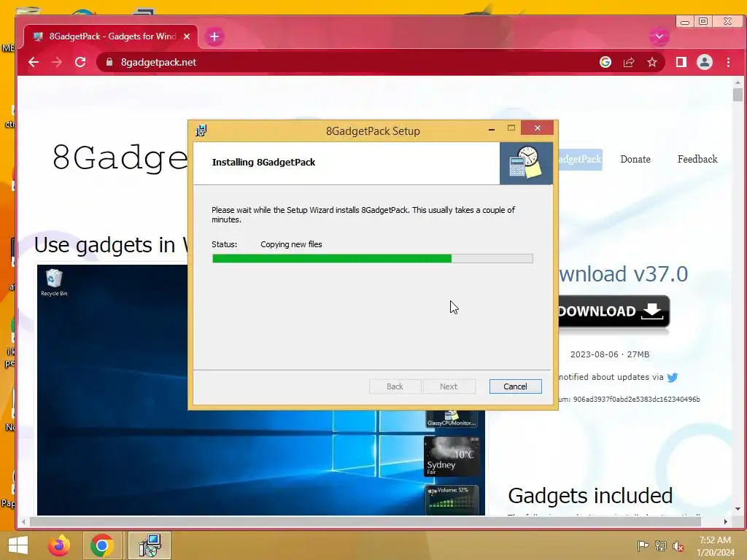This screenshot has width=747, height=560.
Task: Select the 8GadgetPack - Gadgets tab
Action: pos(112,36)
